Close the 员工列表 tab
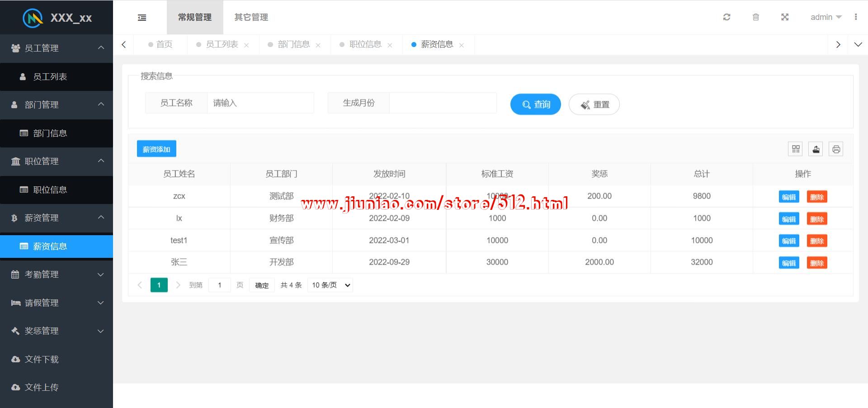The height and width of the screenshot is (408, 868). (x=246, y=45)
